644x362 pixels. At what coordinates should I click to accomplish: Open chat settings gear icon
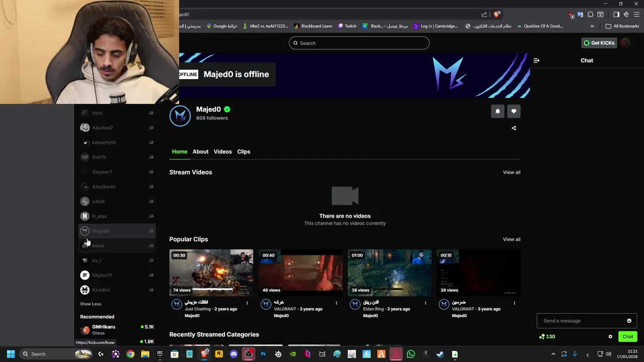click(610, 337)
